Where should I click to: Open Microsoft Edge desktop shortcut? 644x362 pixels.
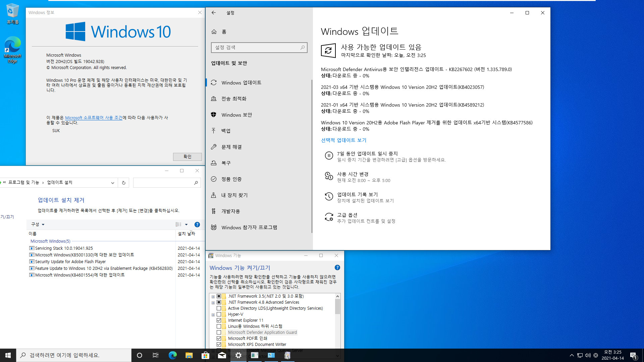(12, 50)
